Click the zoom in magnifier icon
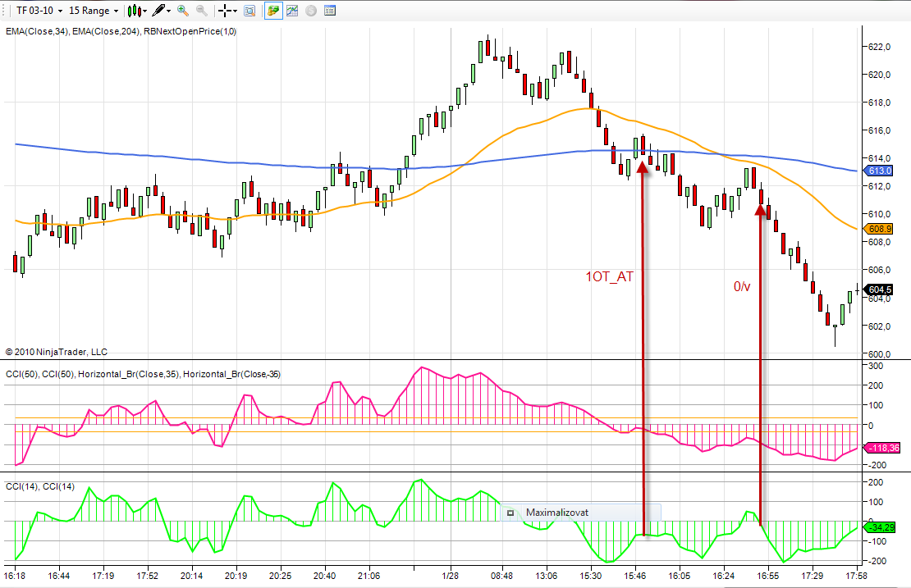Viewport: 911px width, 588px height. pos(182,11)
